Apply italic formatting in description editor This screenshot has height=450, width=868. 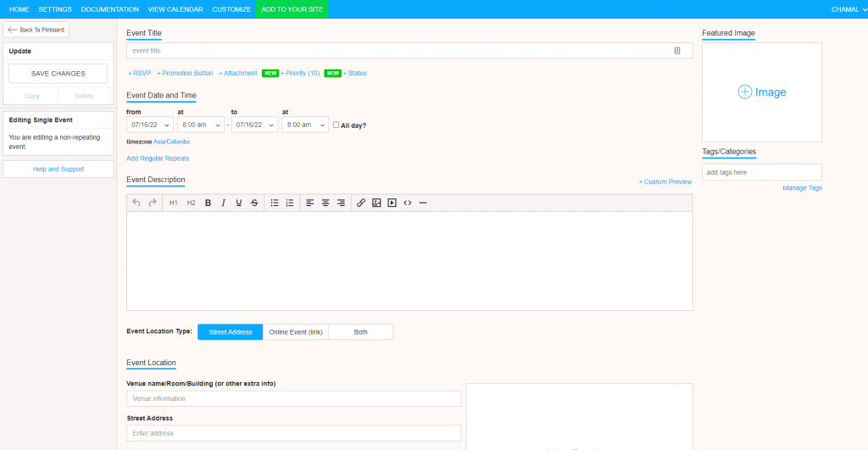(x=223, y=203)
